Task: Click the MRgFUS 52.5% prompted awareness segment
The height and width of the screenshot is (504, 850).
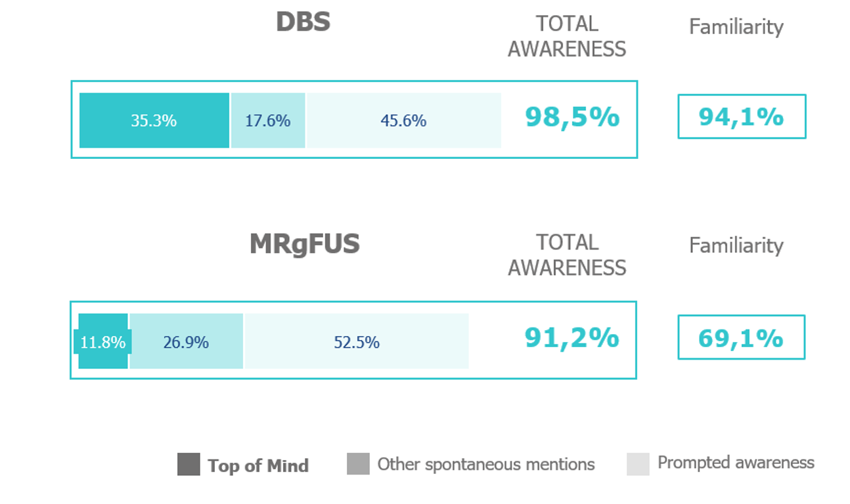Action: pos(357,342)
